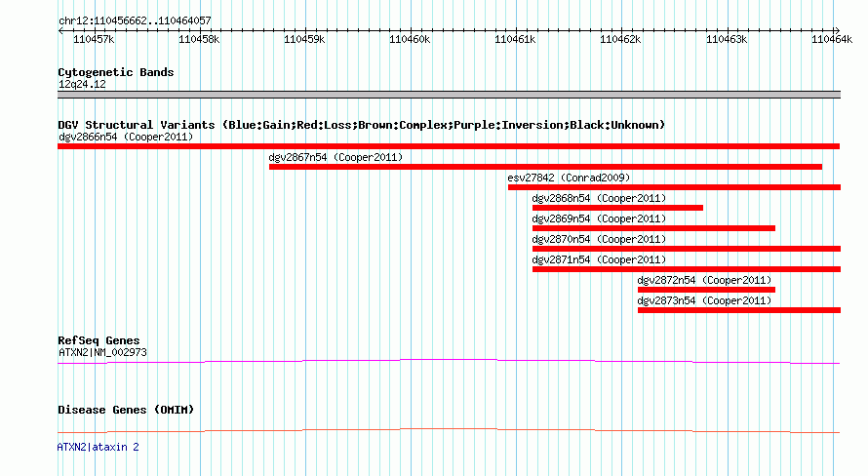
Task: Click the 110464k ruler position
Action: 832,39
